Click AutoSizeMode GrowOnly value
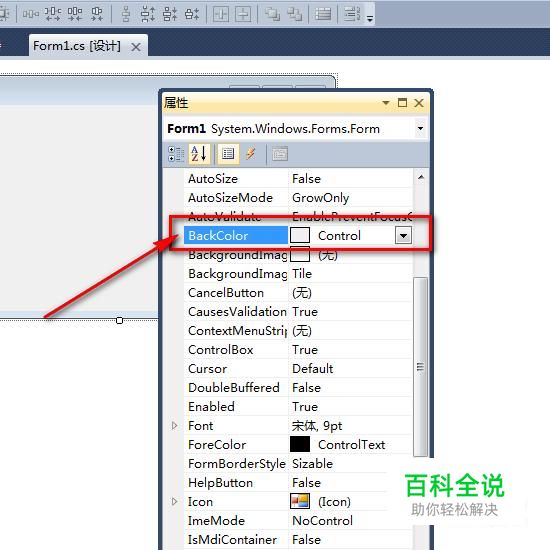This screenshot has height=550, width=550. [321, 198]
